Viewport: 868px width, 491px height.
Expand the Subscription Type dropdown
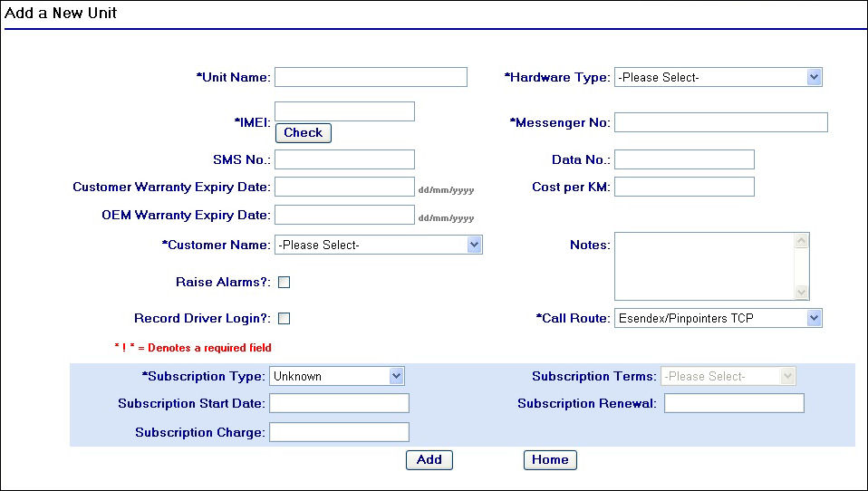tap(336, 376)
